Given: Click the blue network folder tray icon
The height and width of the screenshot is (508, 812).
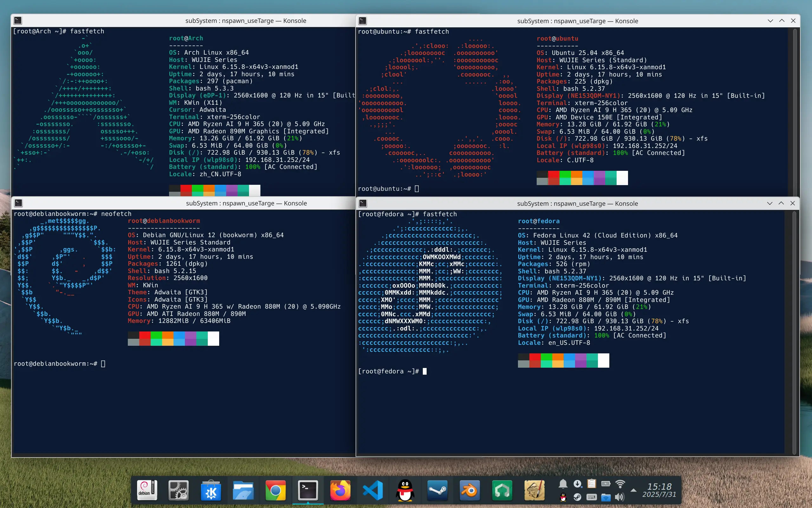Looking at the screenshot, I should point(606,497).
